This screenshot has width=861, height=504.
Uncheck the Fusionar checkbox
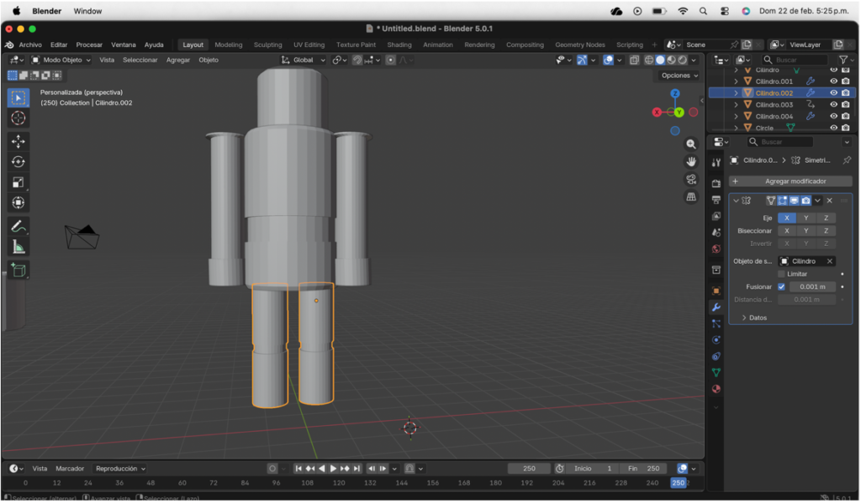click(x=781, y=286)
